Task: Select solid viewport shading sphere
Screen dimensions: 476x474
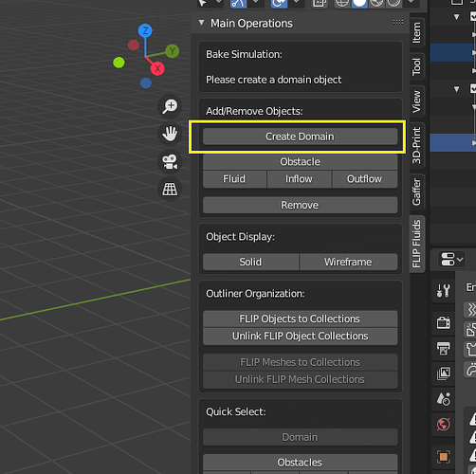Action: tap(359, 3)
